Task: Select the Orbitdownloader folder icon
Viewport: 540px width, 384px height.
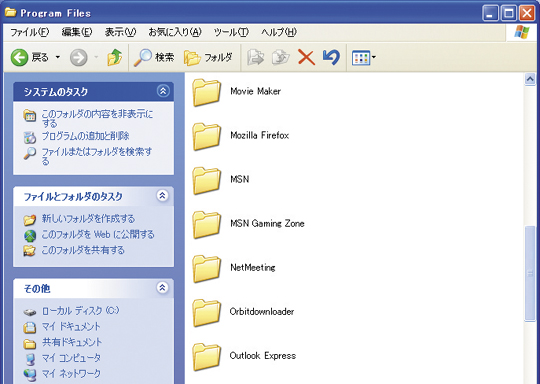Action: (206, 312)
